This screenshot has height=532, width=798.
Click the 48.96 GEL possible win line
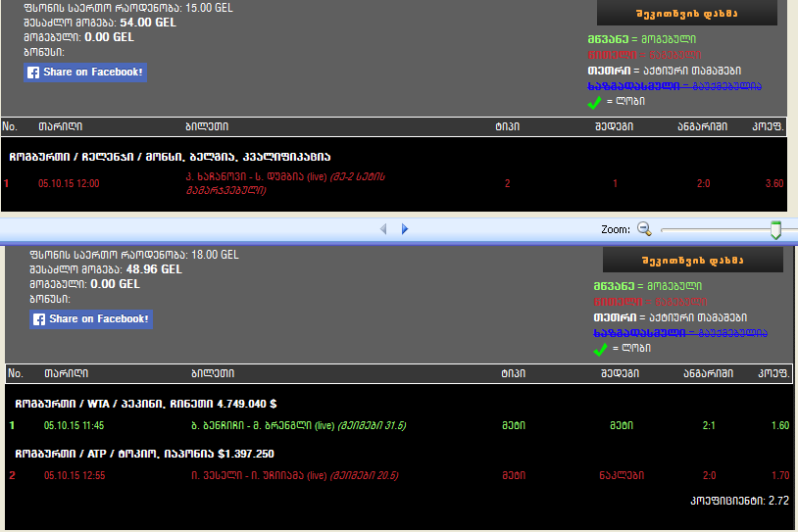point(105,269)
